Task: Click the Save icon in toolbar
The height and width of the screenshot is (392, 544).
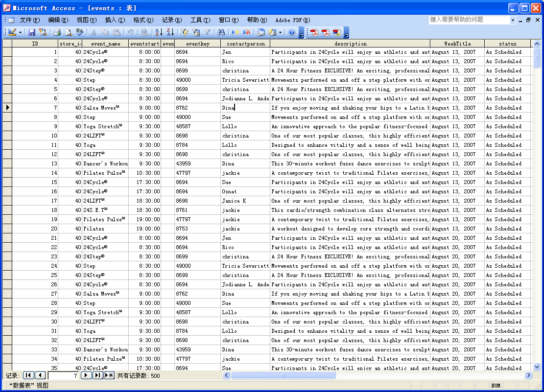Action: [32, 32]
